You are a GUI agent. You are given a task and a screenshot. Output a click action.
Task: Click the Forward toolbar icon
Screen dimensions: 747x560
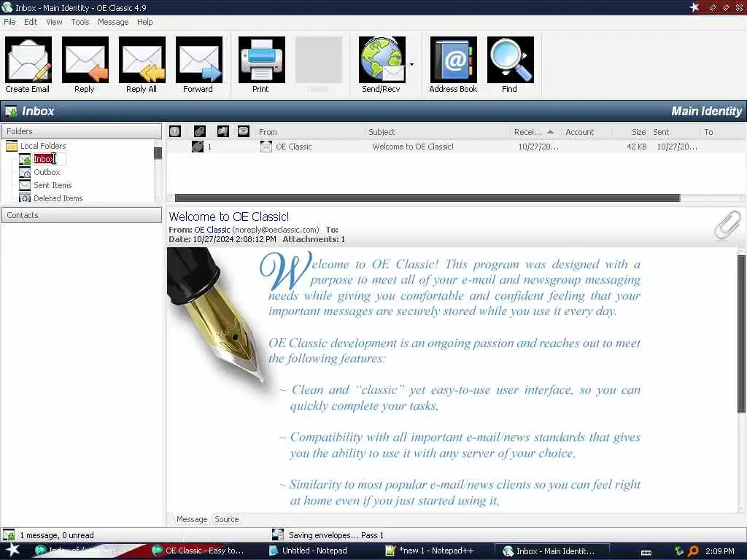pyautogui.click(x=198, y=60)
